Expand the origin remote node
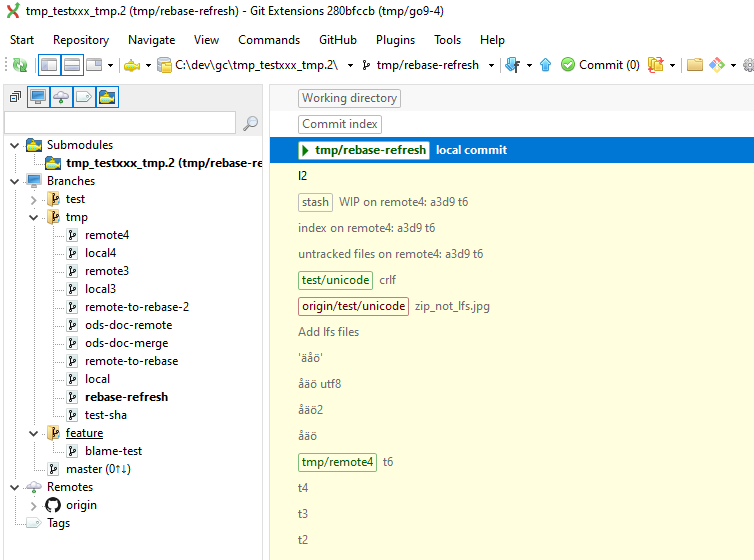This screenshot has width=754, height=560. tap(33, 506)
